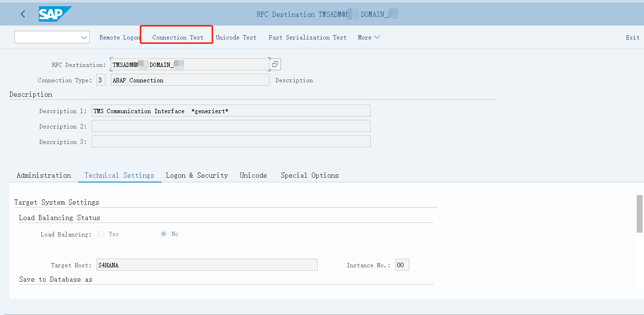
Task: Select No for Load Balancing
Action: click(164, 234)
